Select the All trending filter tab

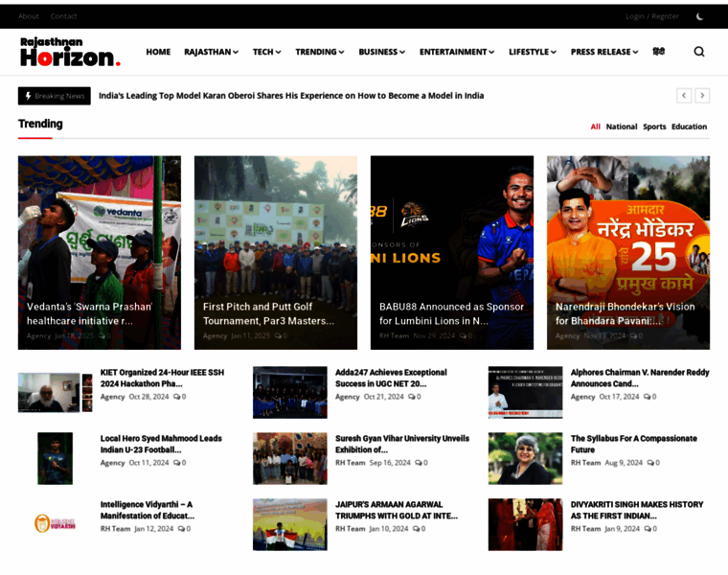point(595,126)
